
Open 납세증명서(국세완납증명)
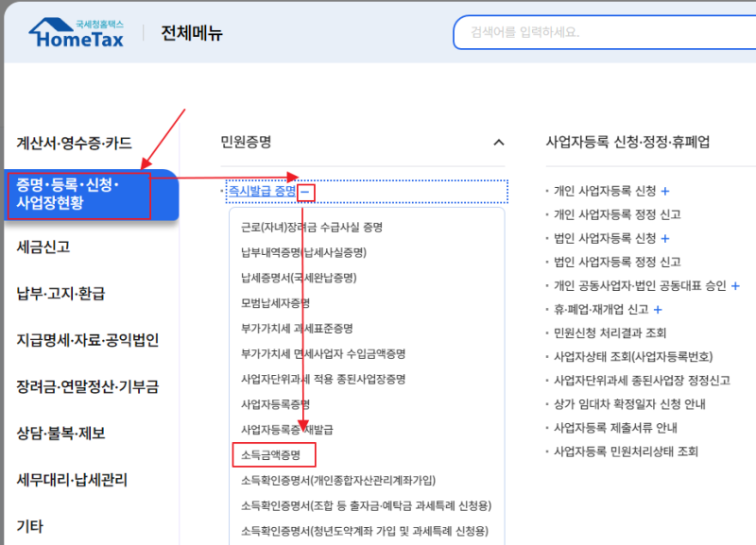click(x=299, y=278)
